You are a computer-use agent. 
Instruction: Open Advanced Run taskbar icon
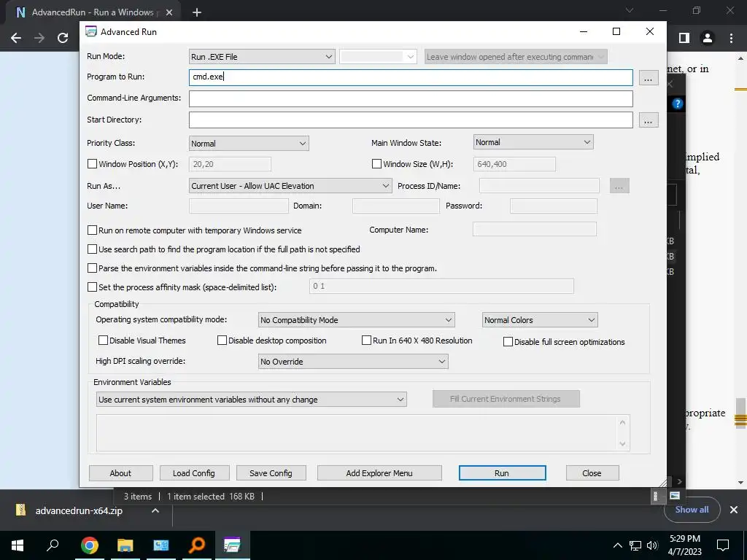pyautogui.click(x=232, y=545)
